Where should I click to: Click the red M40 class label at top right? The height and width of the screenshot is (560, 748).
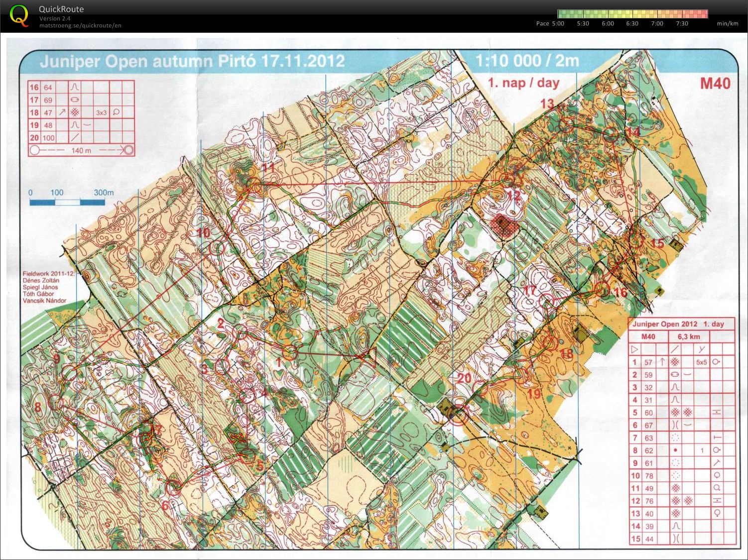pyautogui.click(x=715, y=83)
